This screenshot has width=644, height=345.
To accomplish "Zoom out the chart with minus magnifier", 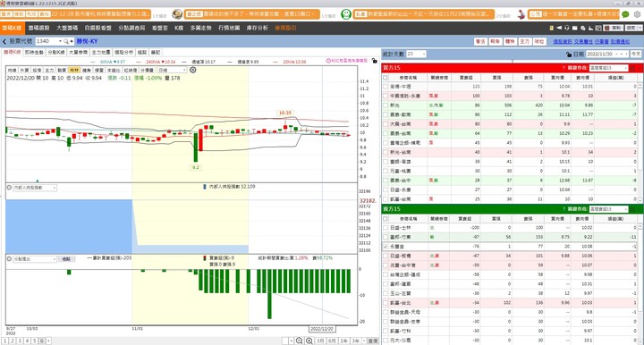I will [x=300, y=341].
